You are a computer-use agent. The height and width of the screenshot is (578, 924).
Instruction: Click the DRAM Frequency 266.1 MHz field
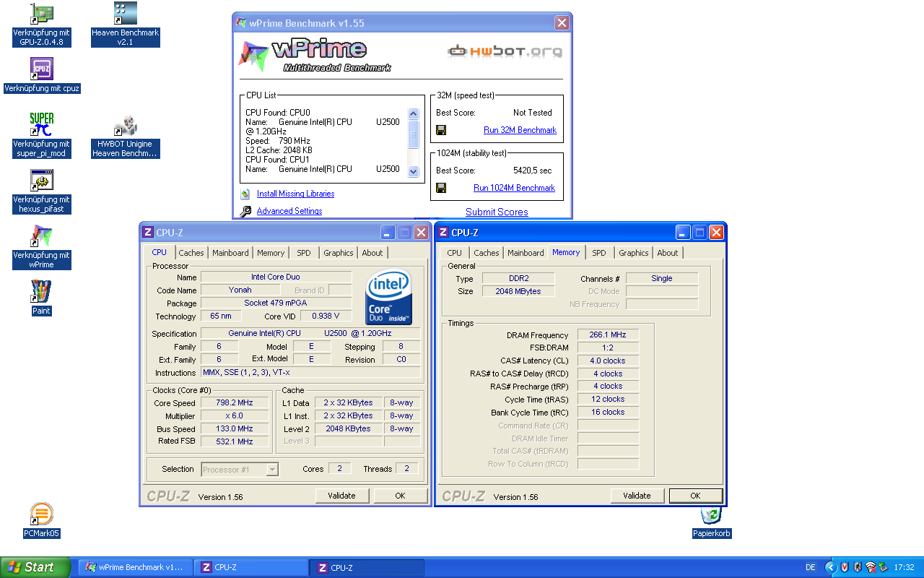(608, 335)
